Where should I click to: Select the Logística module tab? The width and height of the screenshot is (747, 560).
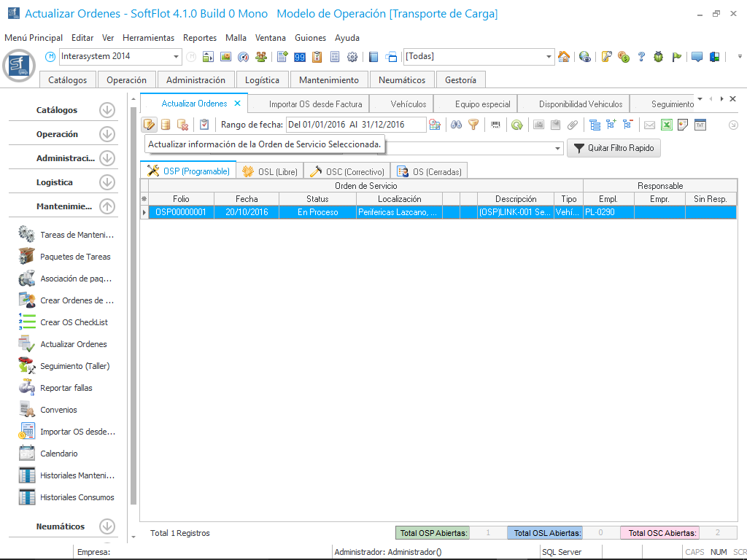[262, 80]
